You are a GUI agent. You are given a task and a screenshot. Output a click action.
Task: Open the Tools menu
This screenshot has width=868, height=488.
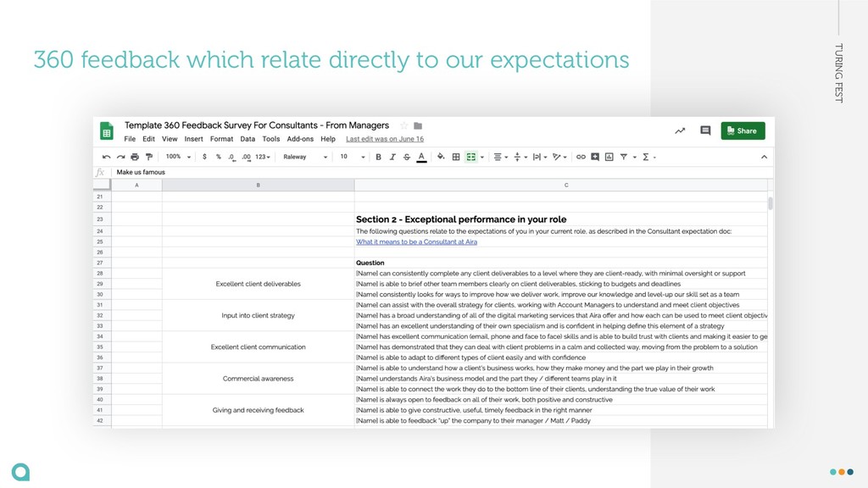click(x=270, y=139)
